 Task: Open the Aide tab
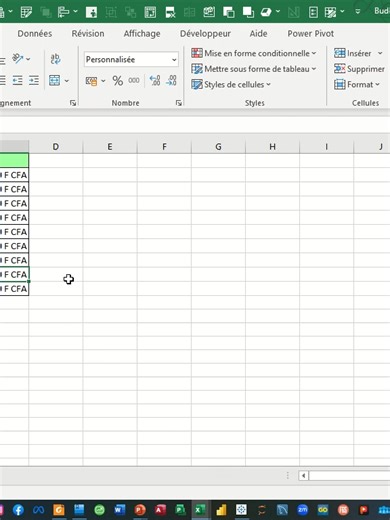258,34
